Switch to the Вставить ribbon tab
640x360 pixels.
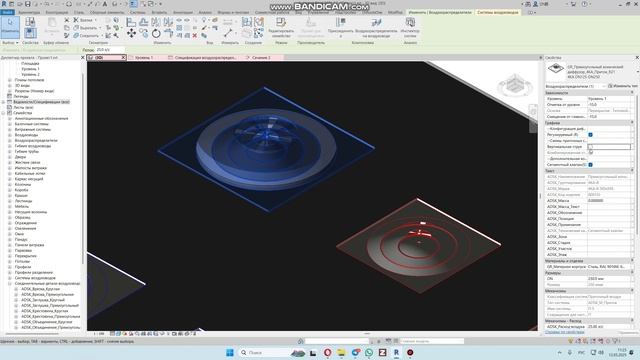(159, 13)
